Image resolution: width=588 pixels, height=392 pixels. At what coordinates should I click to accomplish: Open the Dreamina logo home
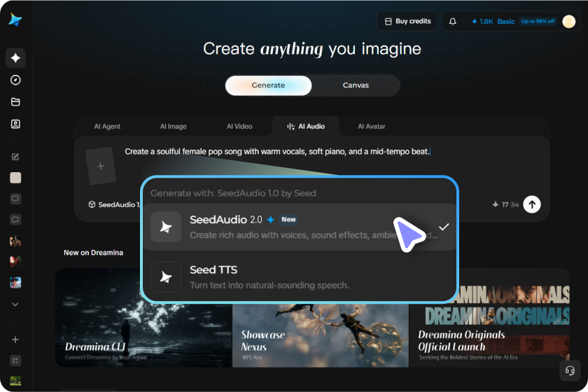[15, 20]
